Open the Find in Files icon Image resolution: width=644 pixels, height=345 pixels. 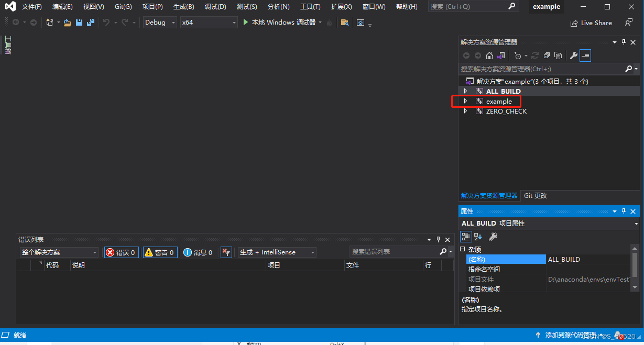click(344, 23)
